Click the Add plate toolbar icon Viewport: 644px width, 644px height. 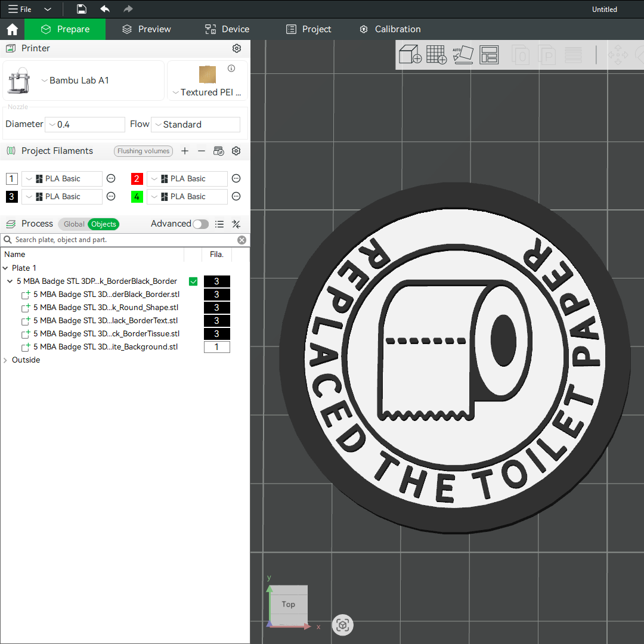coord(436,55)
